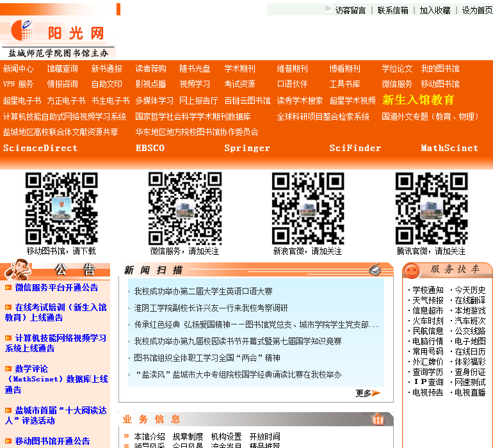The image size is (493, 448).
Task: Click 今天历史 in 服务快车
Action: (470, 290)
